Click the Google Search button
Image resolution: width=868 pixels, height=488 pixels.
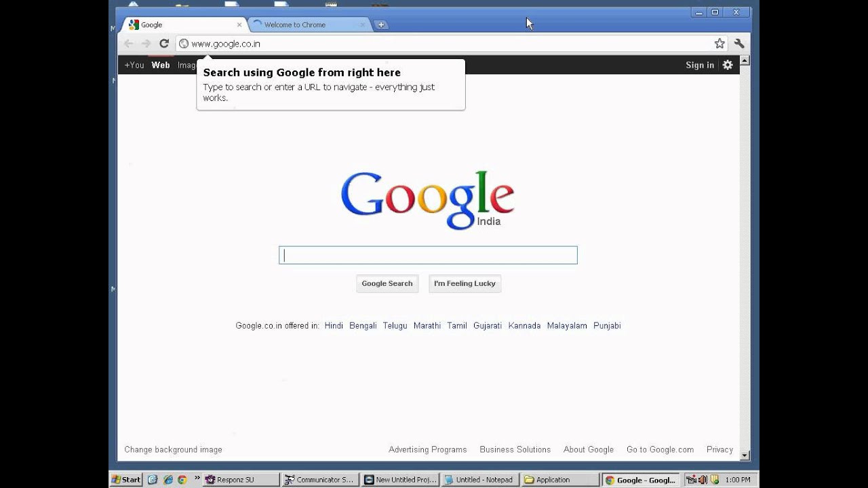point(387,283)
